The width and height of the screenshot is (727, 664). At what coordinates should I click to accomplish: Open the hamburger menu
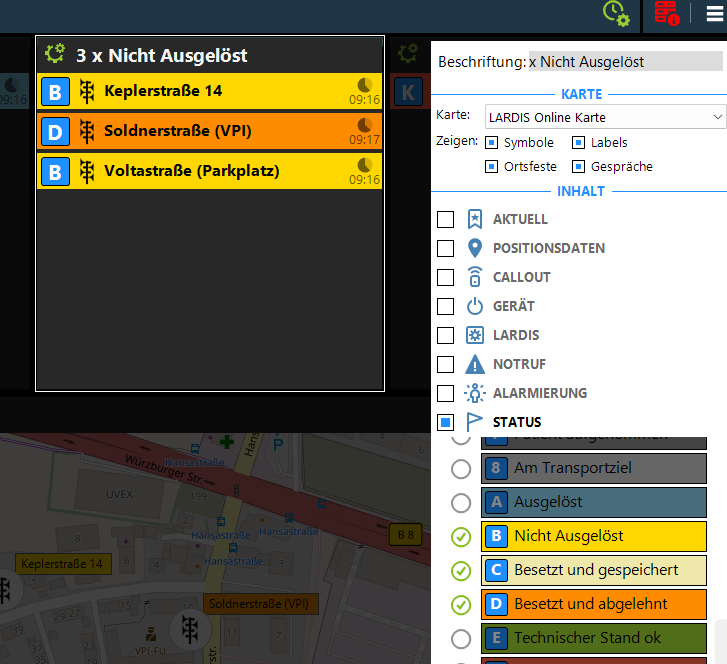click(x=714, y=14)
